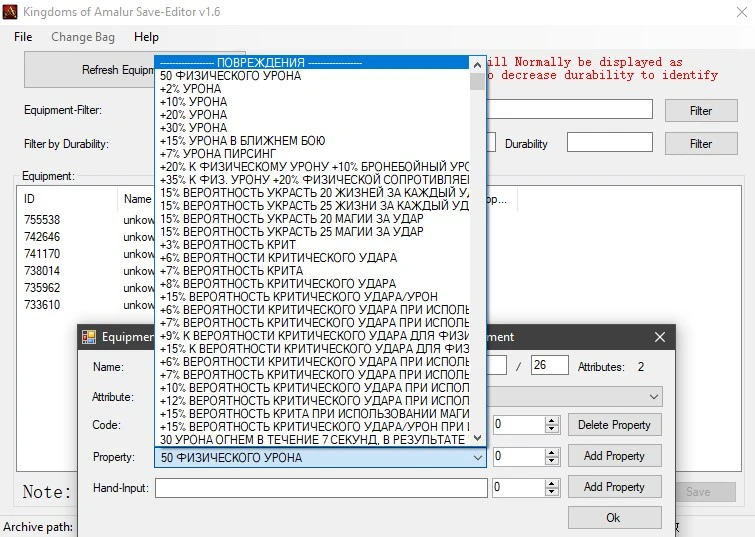755x537 pixels.
Task: Click scroll-up arrow of dropdown list
Action: [477, 65]
